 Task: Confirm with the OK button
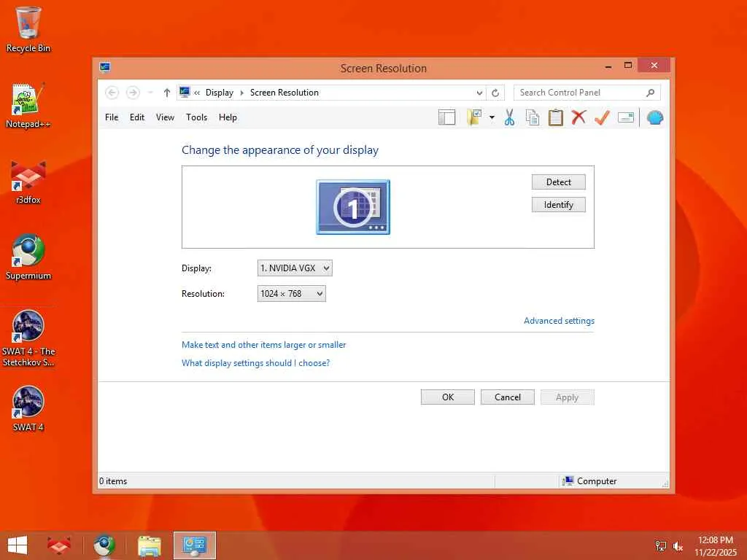[448, 397]
